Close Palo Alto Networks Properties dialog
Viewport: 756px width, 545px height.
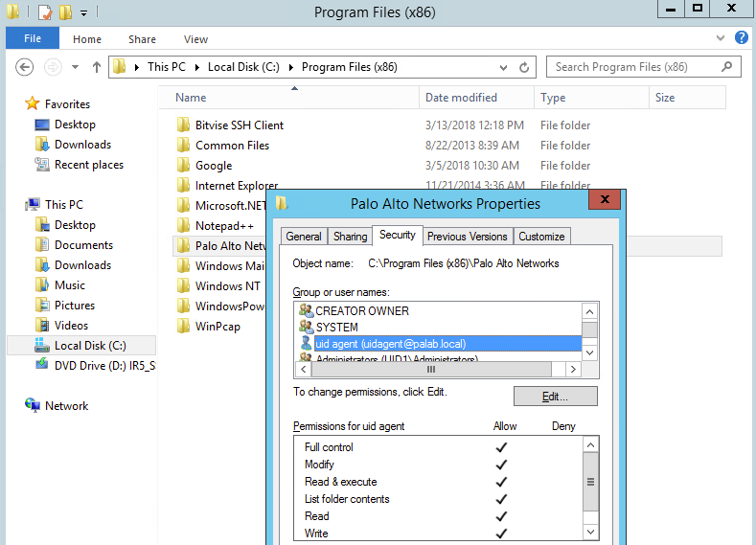(605, 199)
